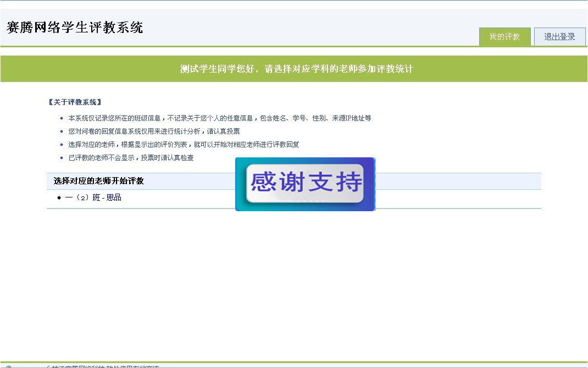Click the line starting 本系统仅记录您所在的班级信息
The height and width of the screenshot is (368, 588).
[220, 118]
